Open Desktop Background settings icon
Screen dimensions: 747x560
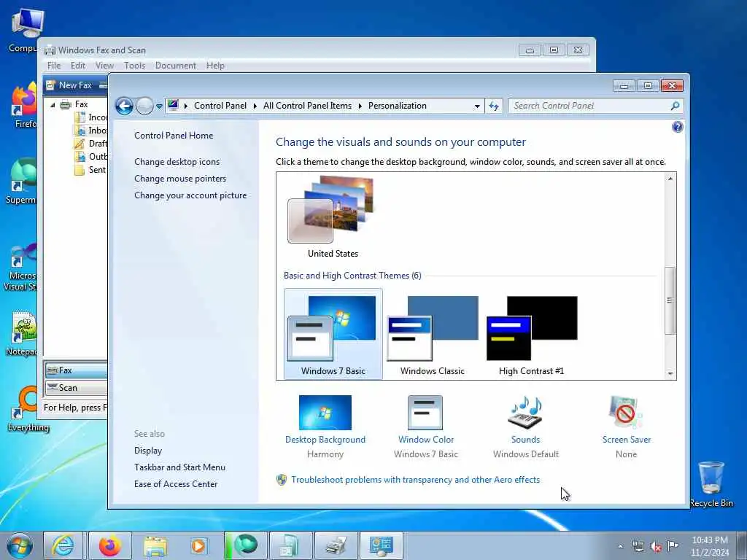(x=325, y=413)
